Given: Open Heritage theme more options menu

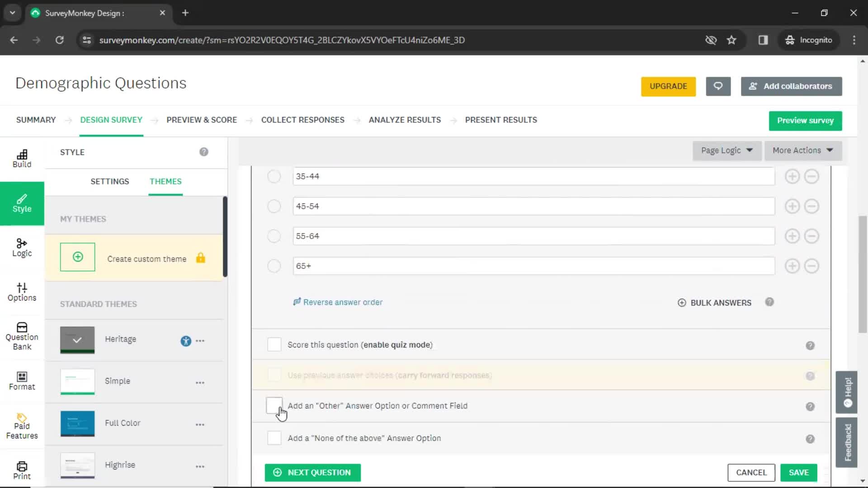Looking at the screenshot, I should [x=200, y=341].
